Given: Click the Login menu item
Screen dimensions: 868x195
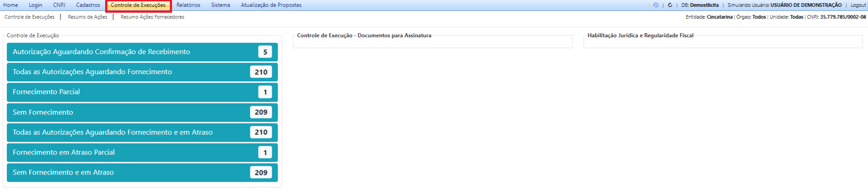Looking at the screenshot, I should point(36,5).
